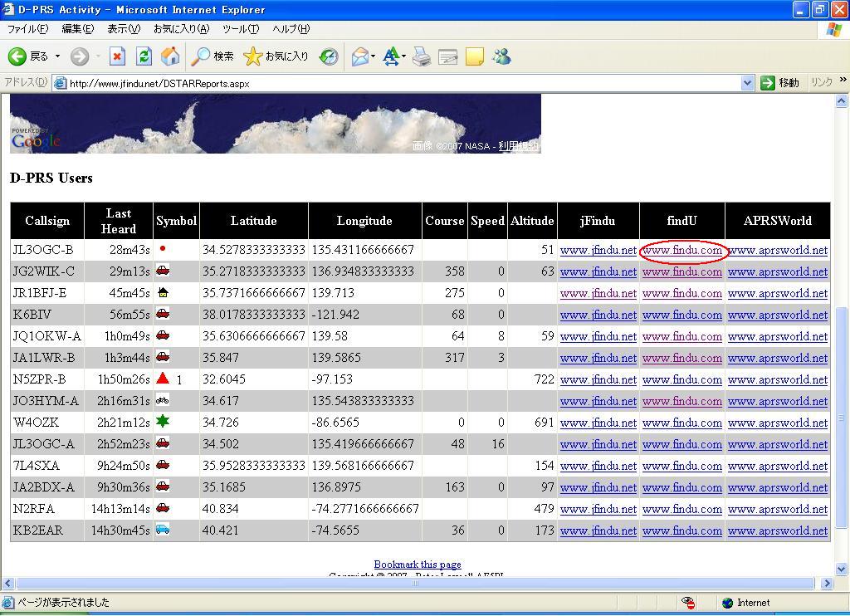850x616 pixels.
Task: Click inside the address URL field
Action: pyautogui.click(x=404, y=84)
